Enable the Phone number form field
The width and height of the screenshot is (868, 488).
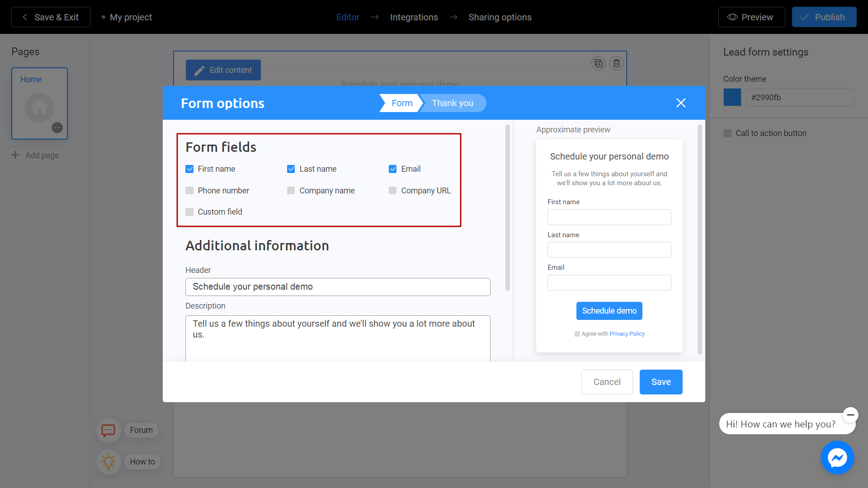(189, 191)
